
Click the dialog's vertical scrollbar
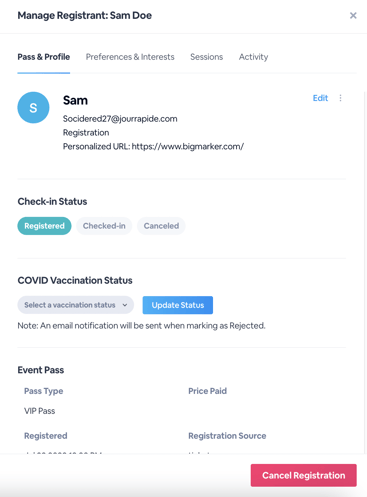(365, 272)
